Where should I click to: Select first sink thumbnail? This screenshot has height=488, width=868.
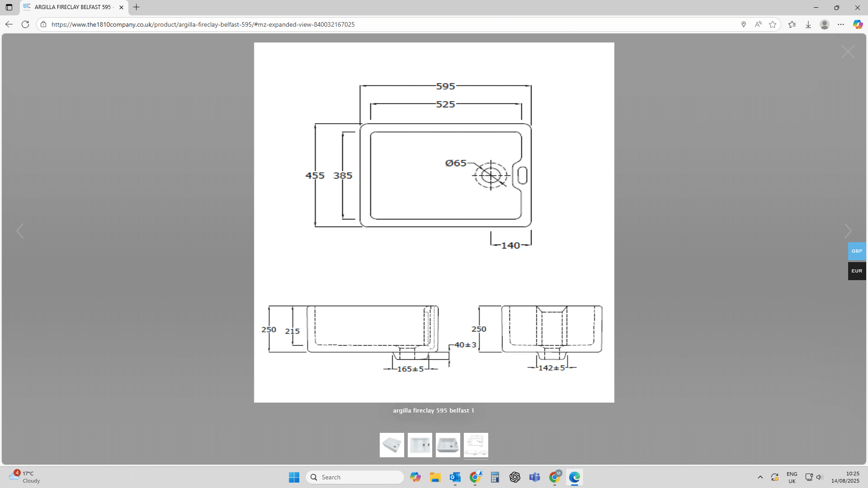point(392,445)
